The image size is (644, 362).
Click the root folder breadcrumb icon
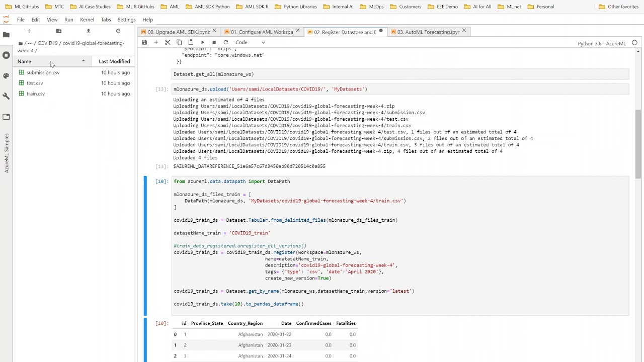click(x=20, y=43)
